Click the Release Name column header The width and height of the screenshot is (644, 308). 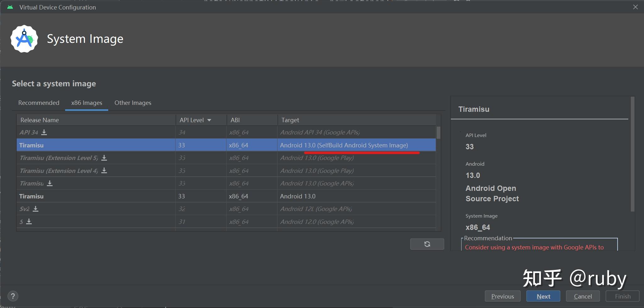click(x=40, y=120)
